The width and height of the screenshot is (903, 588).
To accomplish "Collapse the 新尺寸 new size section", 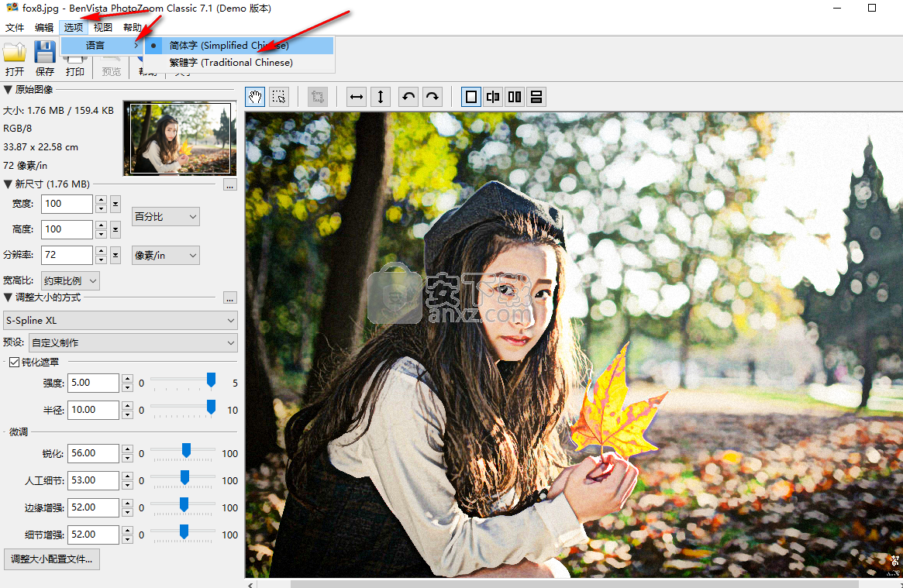I will click(x=8, y=184).
